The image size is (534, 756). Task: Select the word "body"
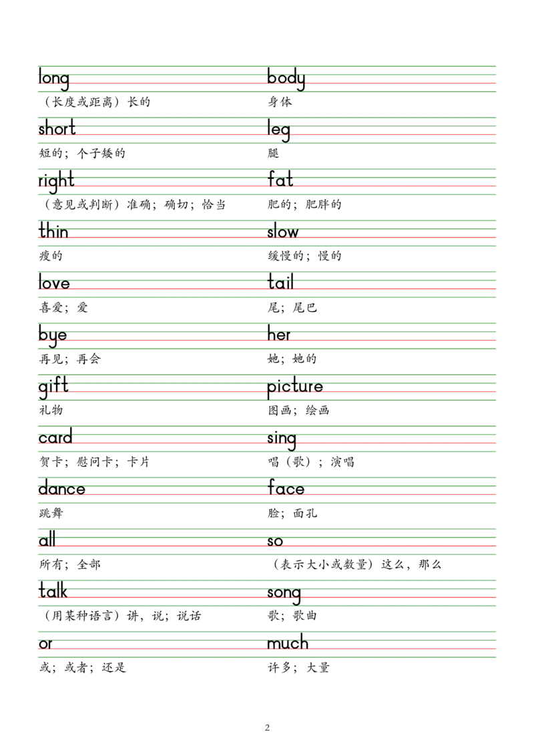click(286, 79)
